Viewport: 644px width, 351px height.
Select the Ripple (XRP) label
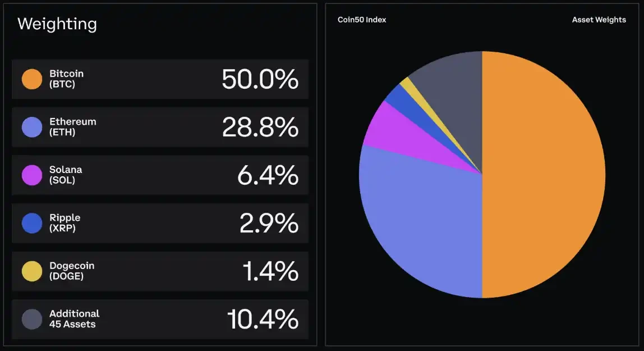[65, 223]
